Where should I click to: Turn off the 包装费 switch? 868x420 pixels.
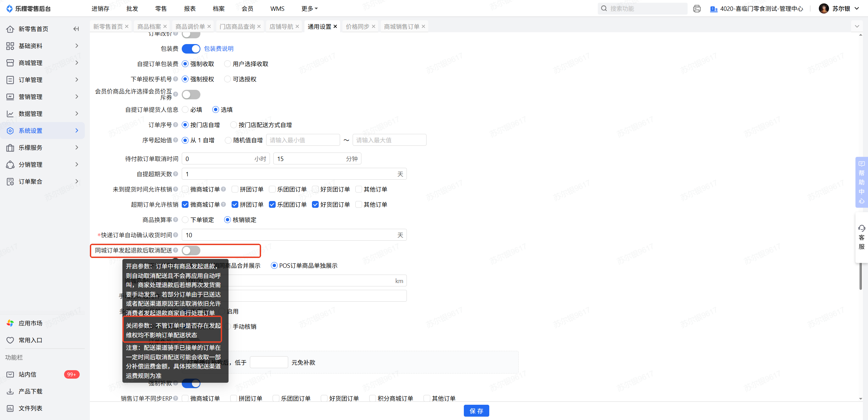191,48
